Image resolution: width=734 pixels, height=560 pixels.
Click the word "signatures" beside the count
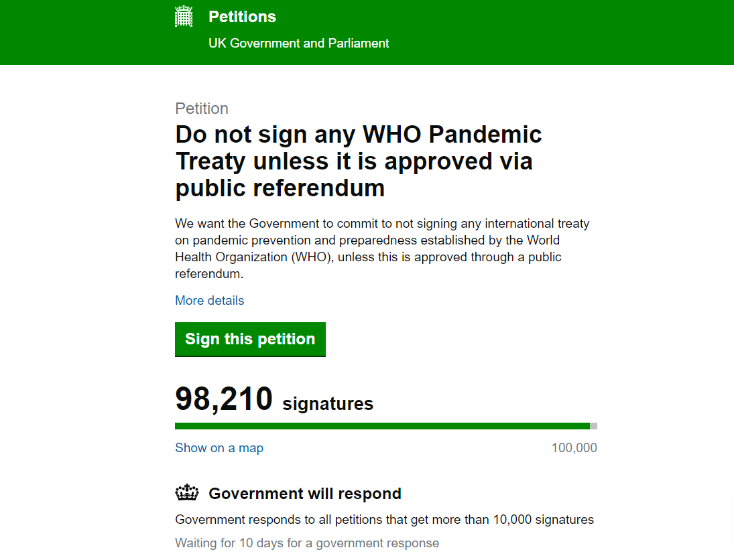click(328, 404)
